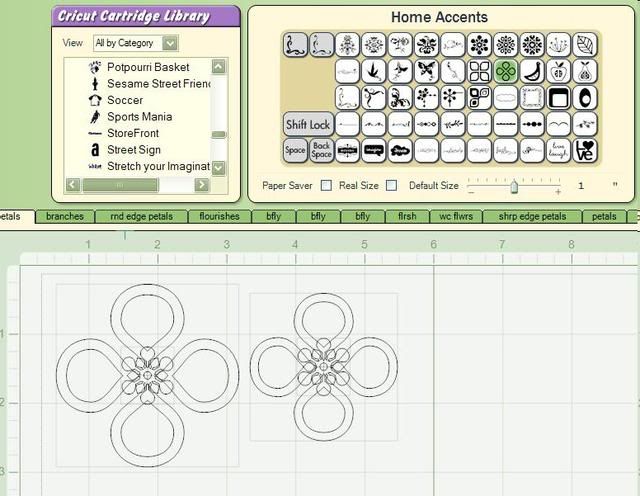Select the scalloped oval frame key
Viewport: 640px width, 496px height.
[x=505, y=98]
